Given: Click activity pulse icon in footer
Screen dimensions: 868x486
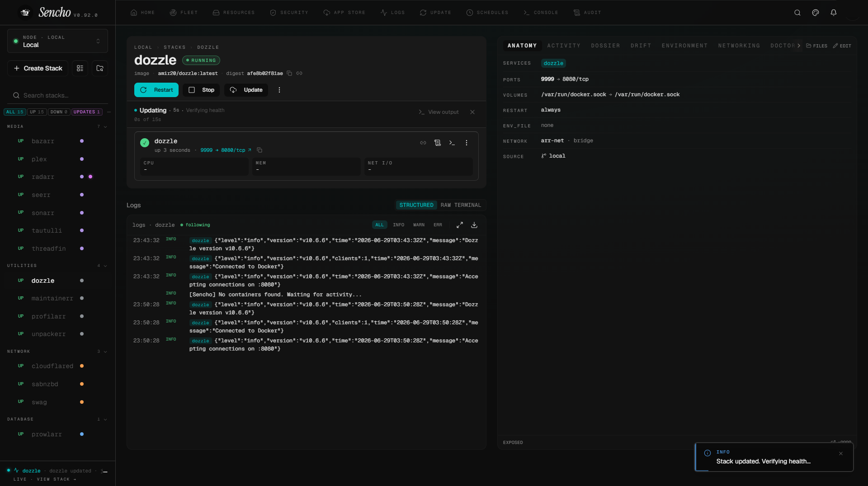Looking at the screenshot, I should (16, 470).
